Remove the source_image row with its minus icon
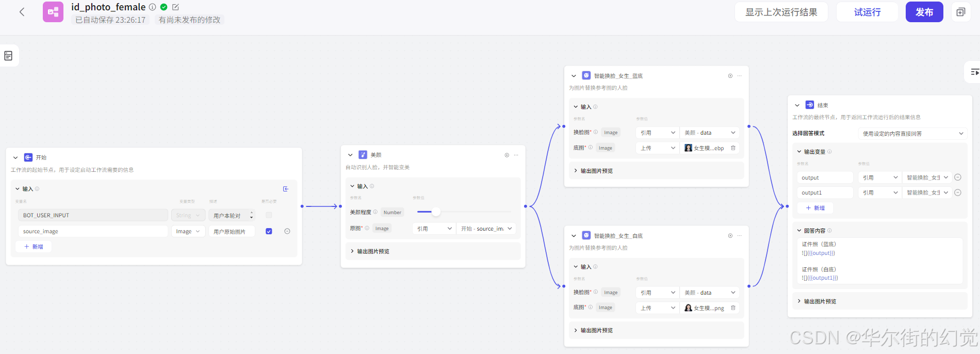980x354 pixels. [287, 231]
